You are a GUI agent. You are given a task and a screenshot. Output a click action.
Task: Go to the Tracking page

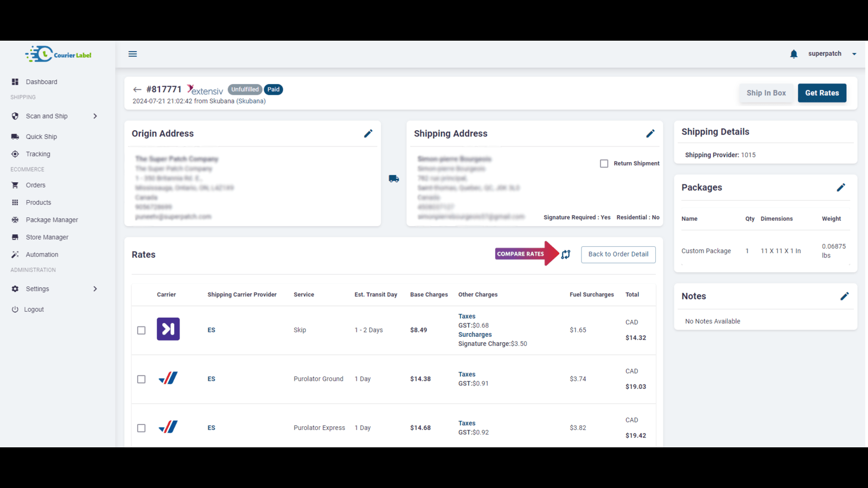click(38, 154)
